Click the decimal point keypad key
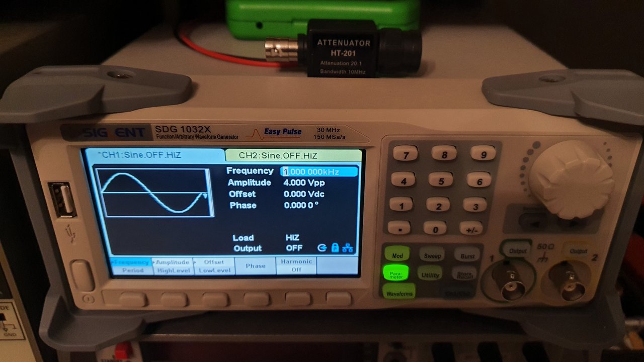 (x=399, y=229)
